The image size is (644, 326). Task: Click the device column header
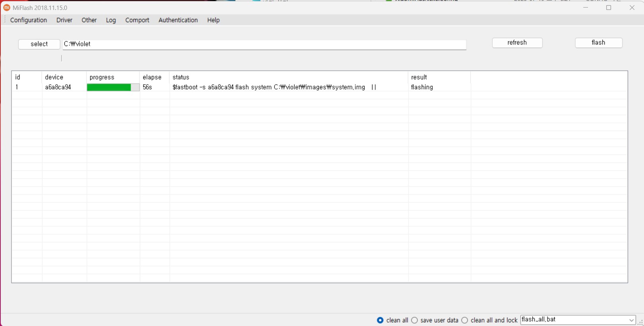pyautogui.click(x=64, y=77)
